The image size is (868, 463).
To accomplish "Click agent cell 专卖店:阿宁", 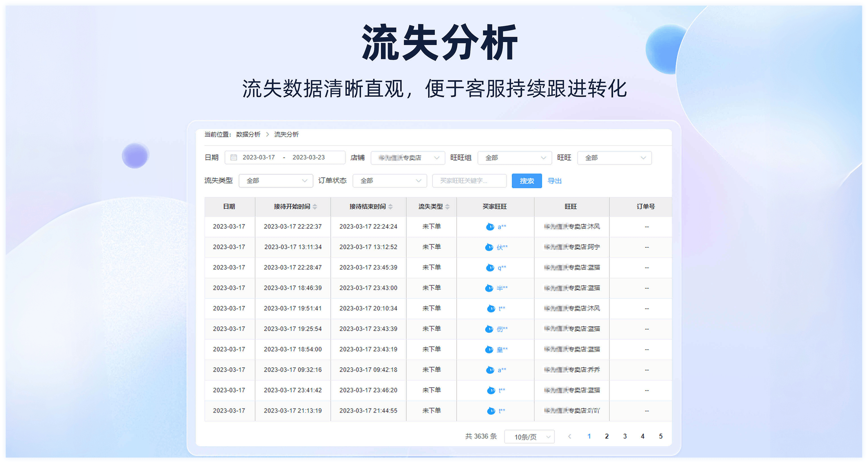I will point(572,247).
